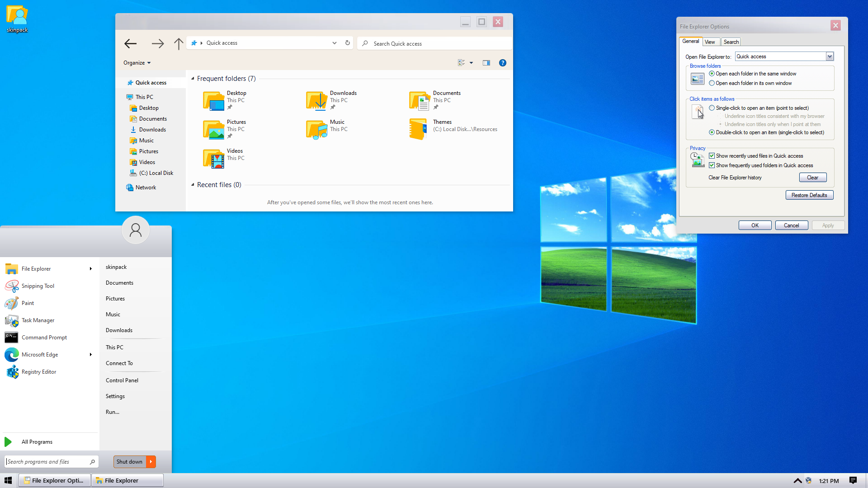
Task: Switch to the View tab
Action: [710, 42]
